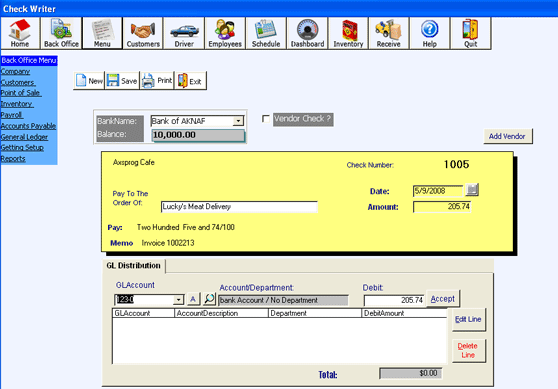This screenshot has height=389, width=558.
Task: Expand the GLAccount combo box
Action: [x=179, y=300]
